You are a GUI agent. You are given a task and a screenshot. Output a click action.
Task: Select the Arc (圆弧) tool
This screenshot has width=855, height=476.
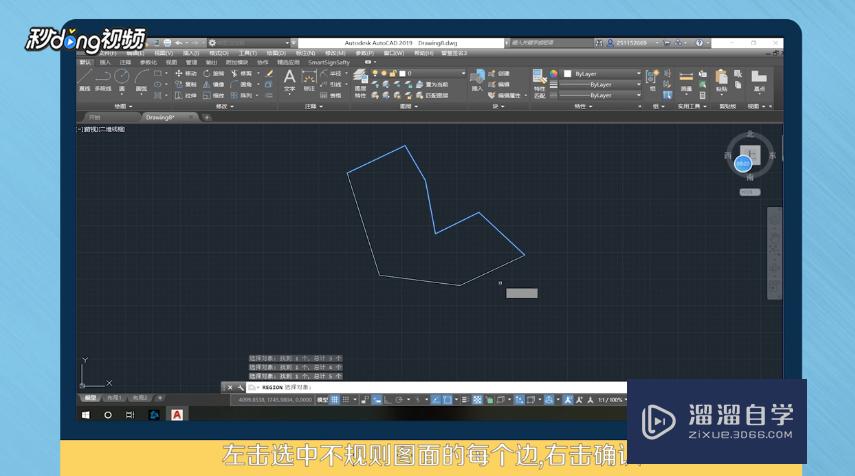141,80
